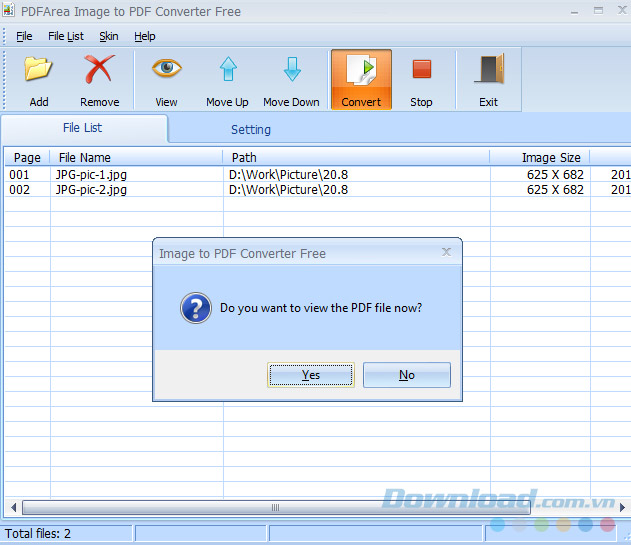This screenshot has height=545, width=631.
Task: Click the Move Up arrow icon
Action: [228, 69]
